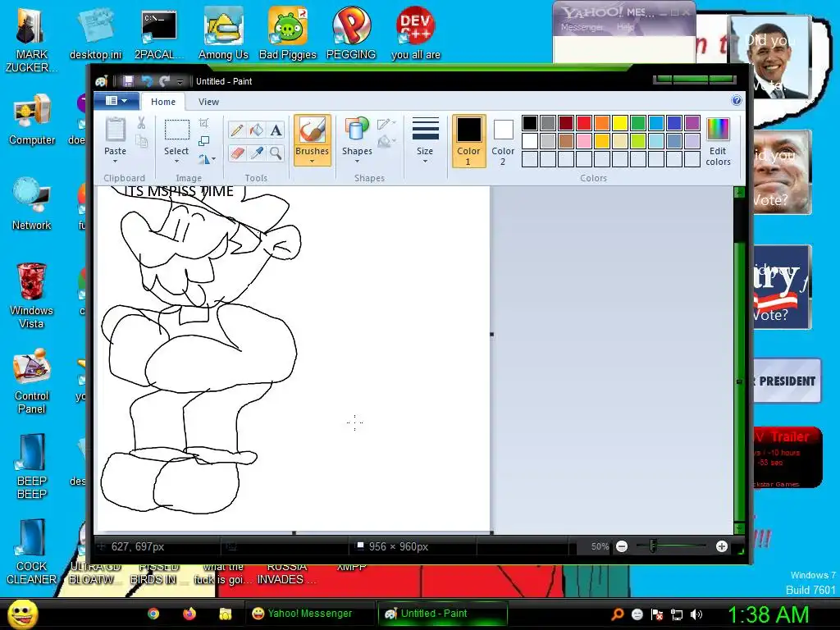Click the Cut scissors icon
Image resolution: width=840 pixels, height=630 pixels.
coord(141,123)
